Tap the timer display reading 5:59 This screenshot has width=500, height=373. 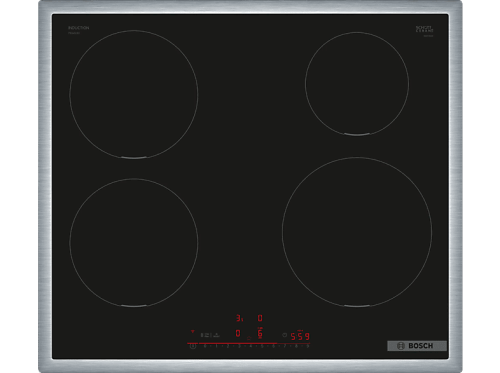click(300, 337)
